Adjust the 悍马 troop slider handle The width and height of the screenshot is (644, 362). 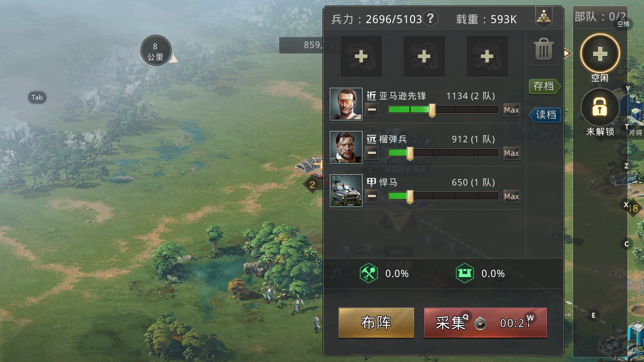(410, 197)
